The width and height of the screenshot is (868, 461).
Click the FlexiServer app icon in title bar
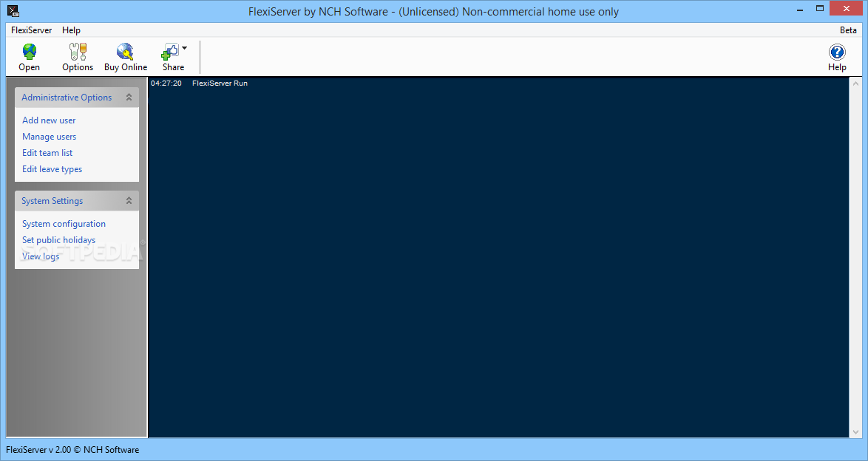[x=13, y=10]
